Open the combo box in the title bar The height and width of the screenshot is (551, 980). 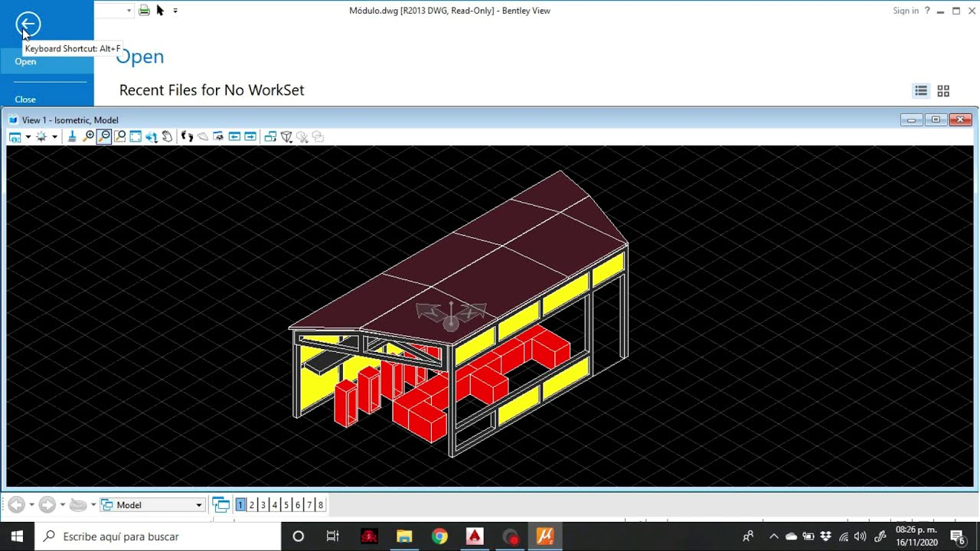(x=114, y=11)
